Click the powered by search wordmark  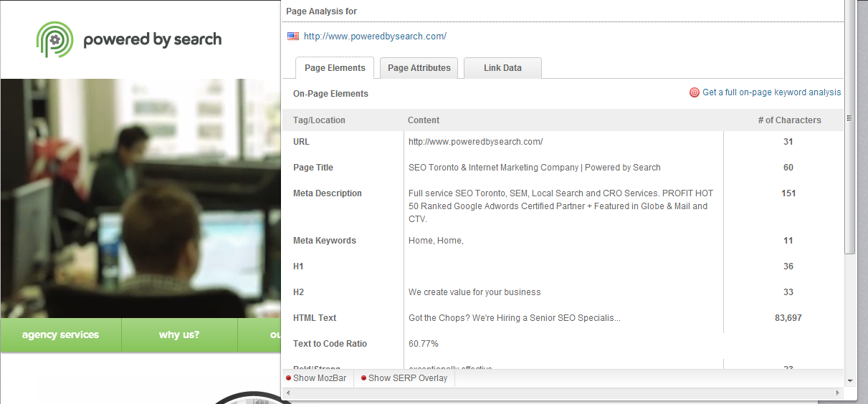pos(153,40)
